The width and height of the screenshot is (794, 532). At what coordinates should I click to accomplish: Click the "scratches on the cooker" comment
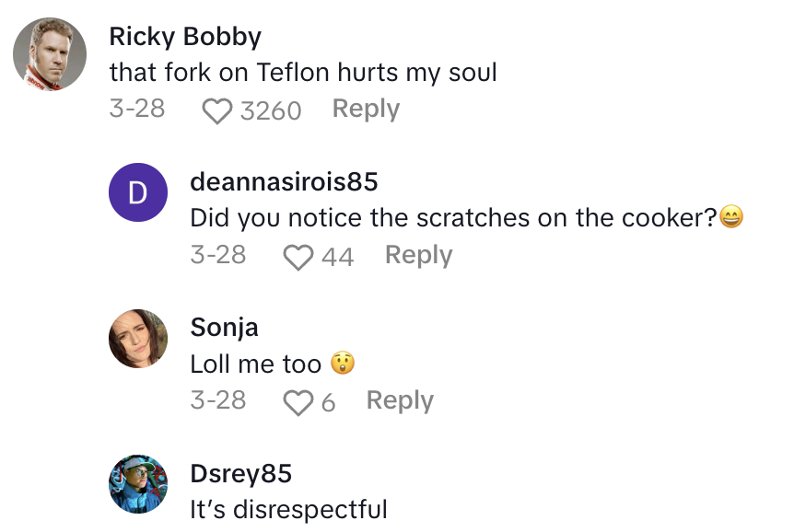[454, 218]
